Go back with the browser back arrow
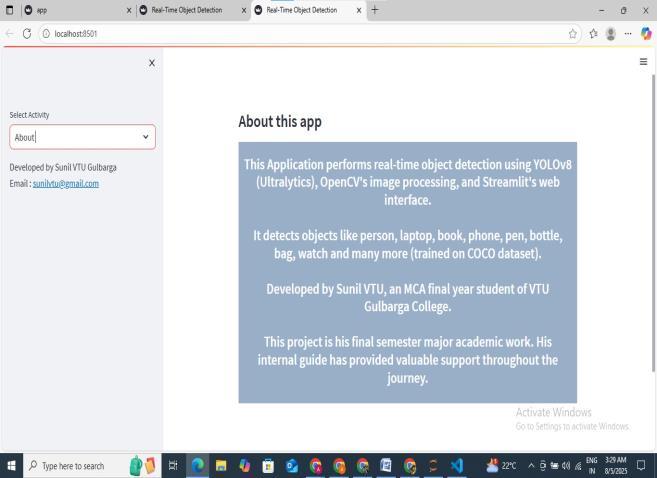The height and width of the screenshot is (478, 657). 10,34
